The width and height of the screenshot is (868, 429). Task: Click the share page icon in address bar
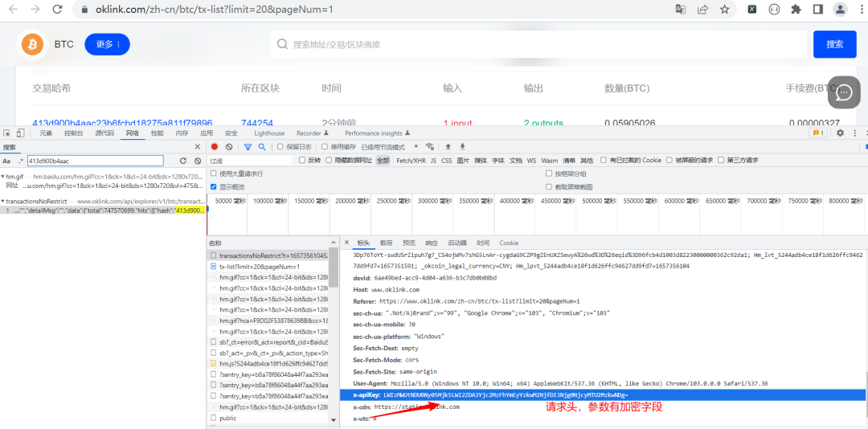702,9
